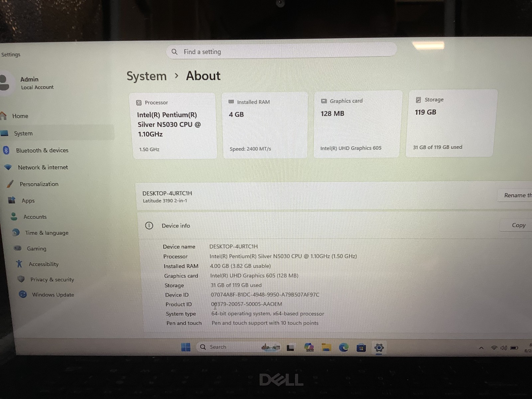This screenshot has width=532, height=399.
Task: Click the Privacy & security shield icon
Action: [x=21, y=279]
